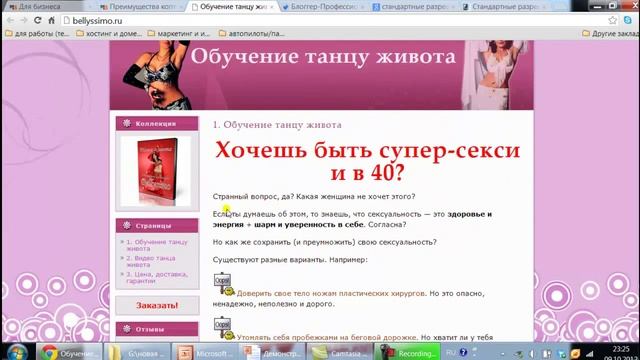Image resolution: width=640 pixels, height=360 pixels.
Task: Open the 'Recording...' taskbar button
Action: [407, 352]
